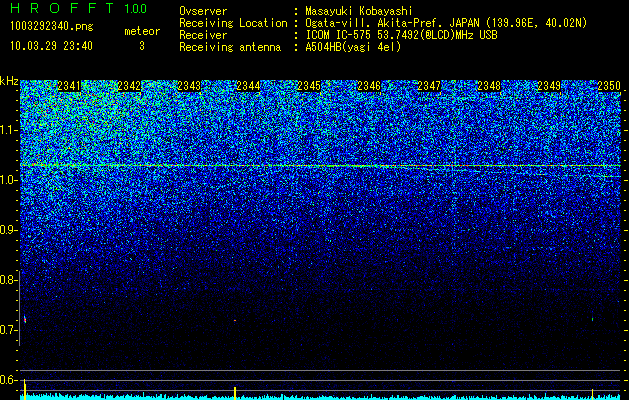Image resolution: width=629 pixels, height=400 pixels.
Task: Click the 2346 time marker
Action: [369, 86]
